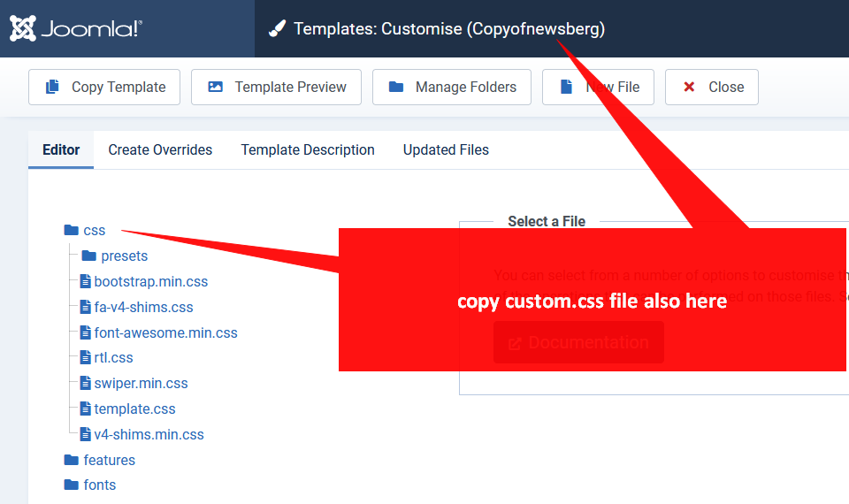Click the file icon on New File button
Viewport: 849px width, 504px height.
pos(566,87)
